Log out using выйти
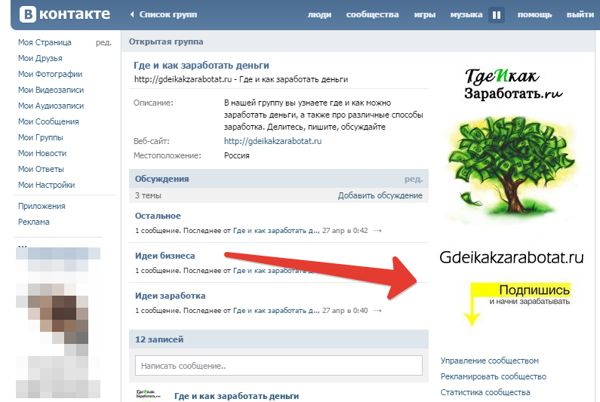This screenshot has width=600, height=402. [x=580, y=15]
